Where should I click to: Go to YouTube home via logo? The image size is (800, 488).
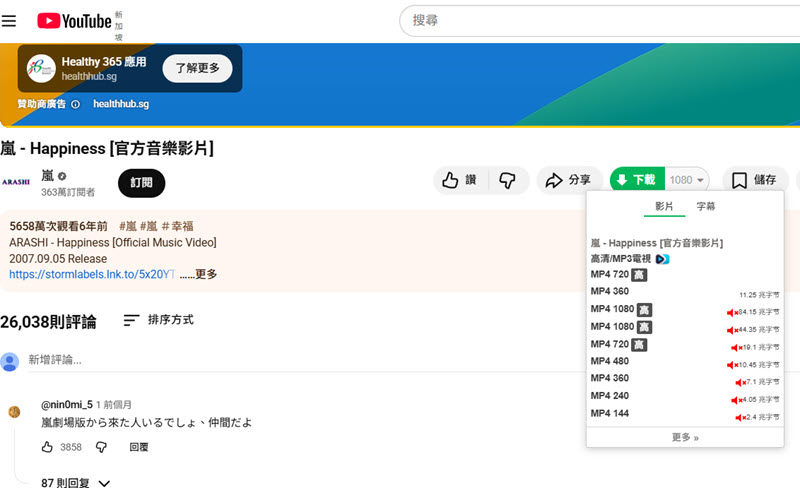pos(74,21)
